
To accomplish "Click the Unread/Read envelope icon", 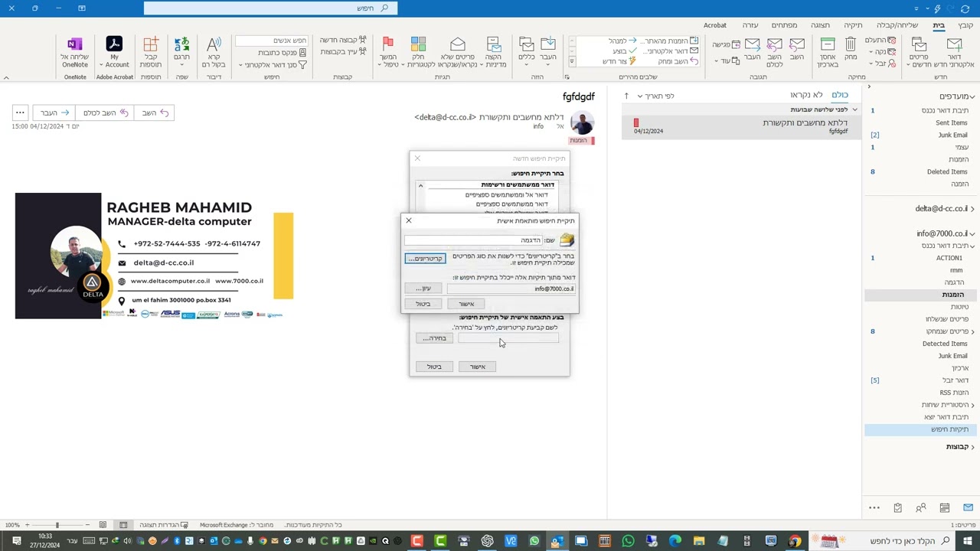I will 458,44.
